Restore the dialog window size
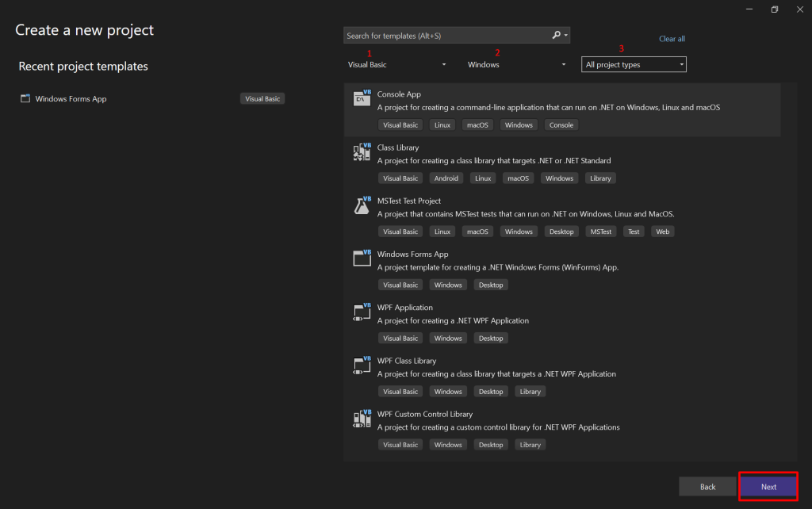 click(x=775, y=10)
